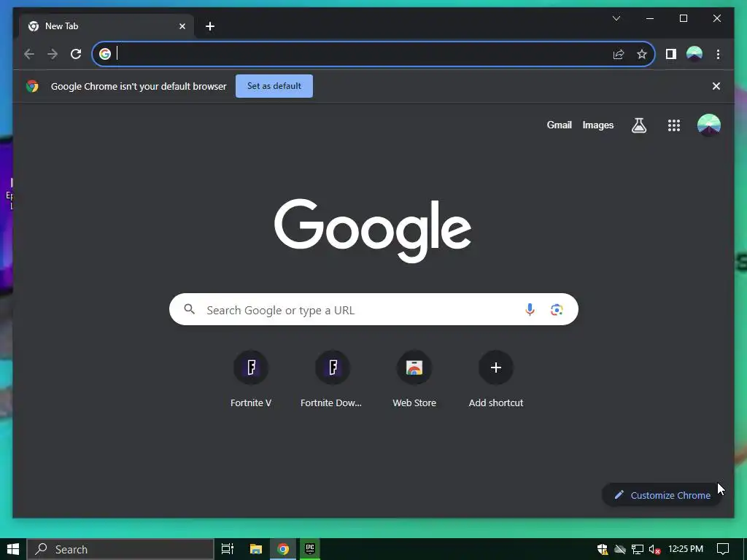Open Windows Security tray icon
The image size is (747, 560).
603,549
